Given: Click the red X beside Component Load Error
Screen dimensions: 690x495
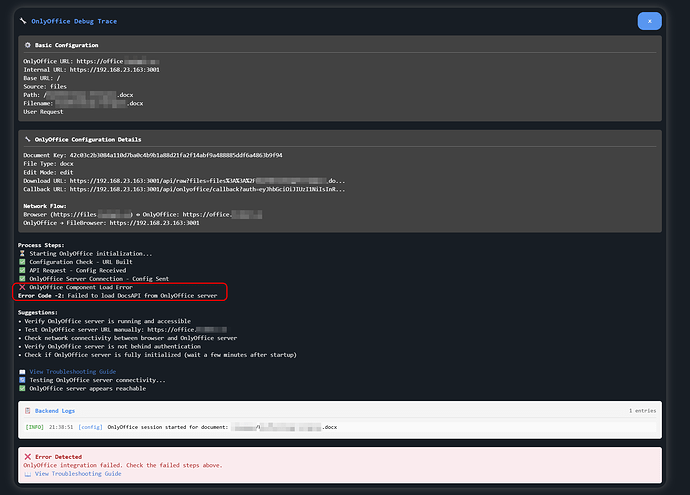Looking at the screenshot, I should click(22, 287).
